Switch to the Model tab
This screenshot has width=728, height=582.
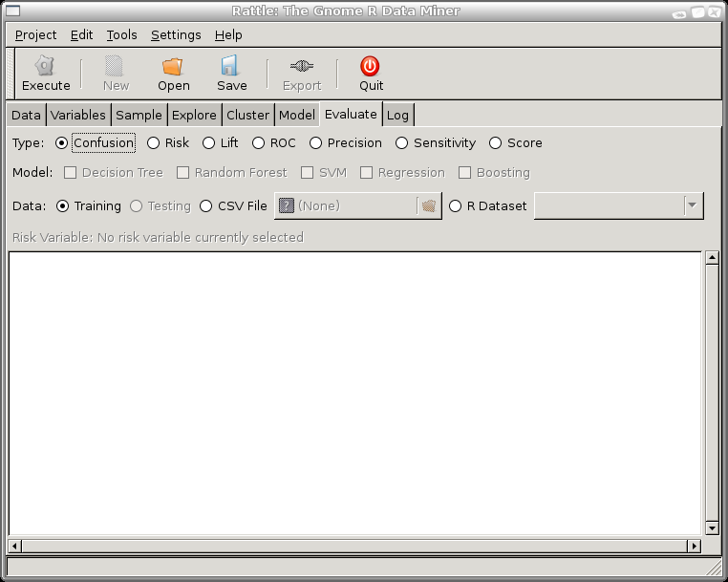point(297,115)
